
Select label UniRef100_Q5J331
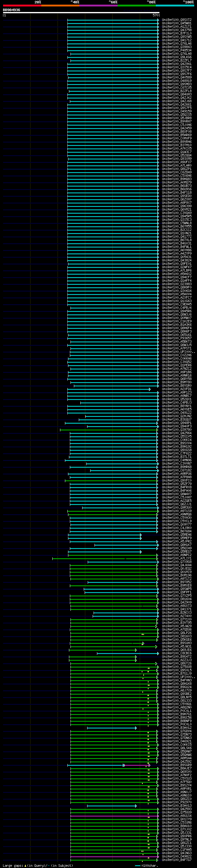177,833
